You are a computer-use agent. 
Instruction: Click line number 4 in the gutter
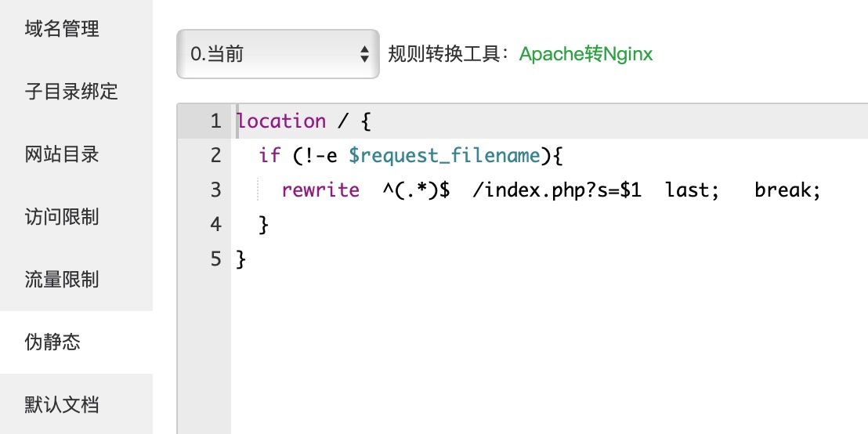[215, 225]
